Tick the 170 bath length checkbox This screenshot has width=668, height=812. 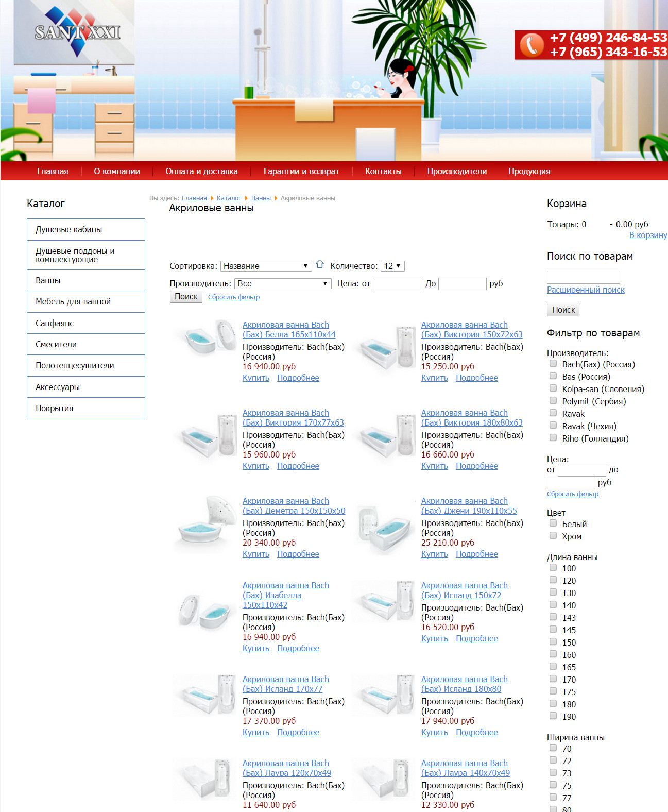[553, 679]
